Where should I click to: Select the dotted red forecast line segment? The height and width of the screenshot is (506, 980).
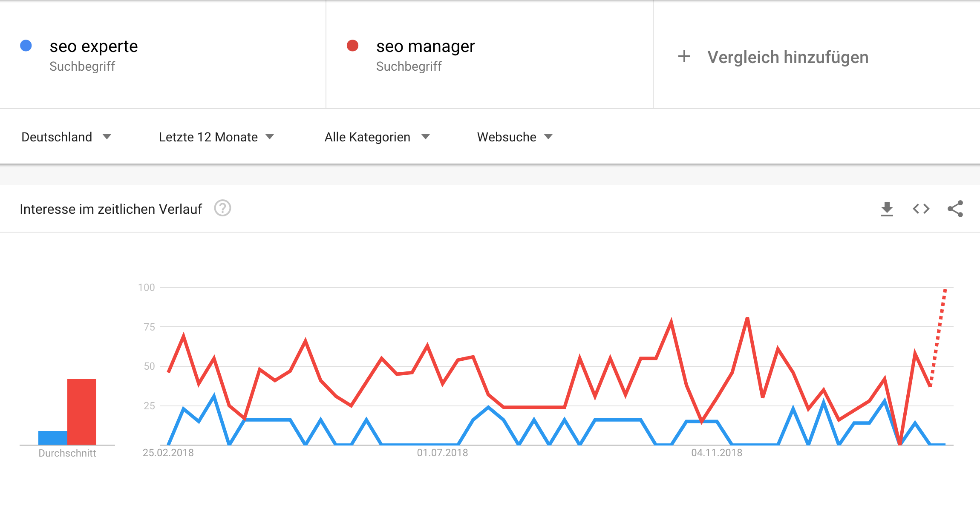coord(938,337)
